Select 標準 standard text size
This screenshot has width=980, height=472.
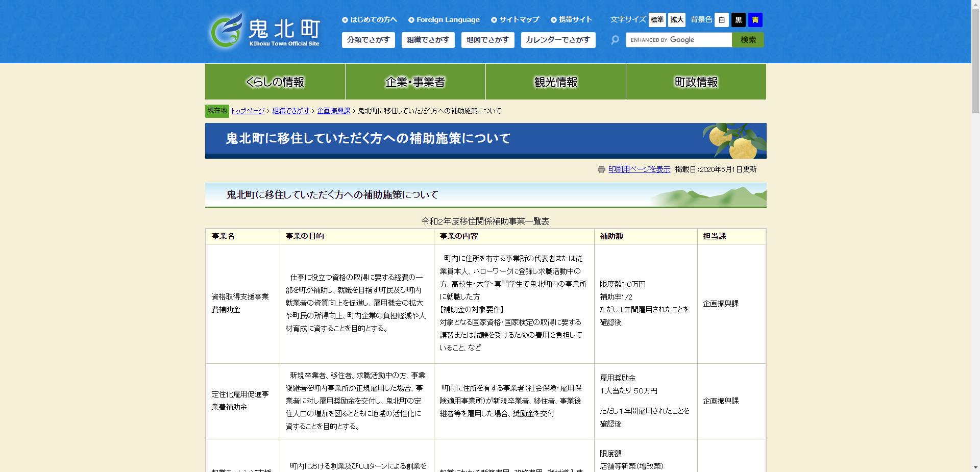click(657, 20)
